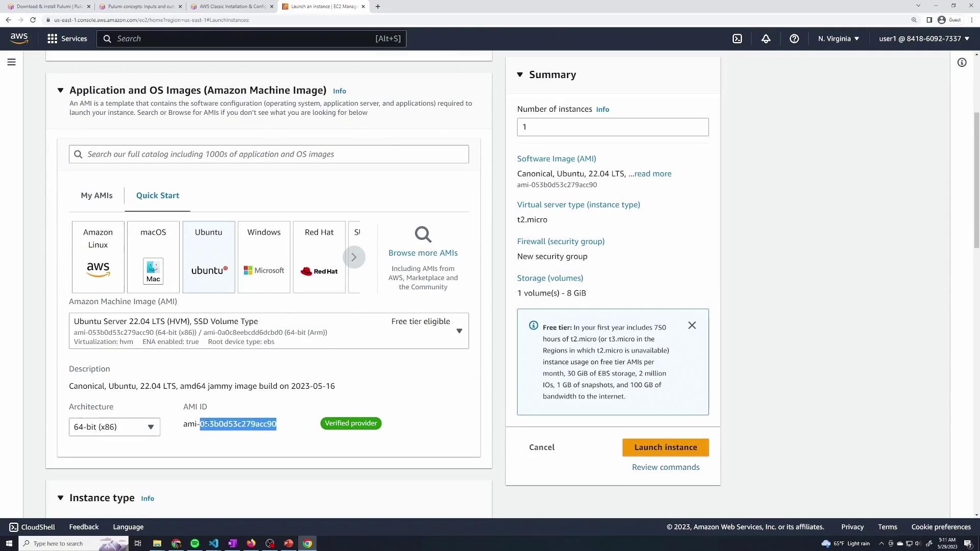This screenshot has width=980, height=551.
Task: Open the N. Virginia region selector
Action: tap(838, 39)
